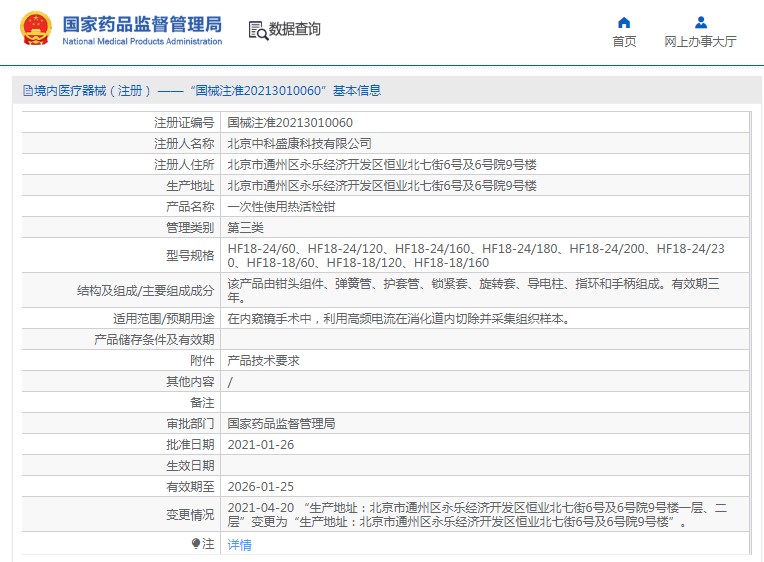The width and height of the screenshot is (764, 562).
Task: Click the national emblem logo
Action: click(36, 28)
